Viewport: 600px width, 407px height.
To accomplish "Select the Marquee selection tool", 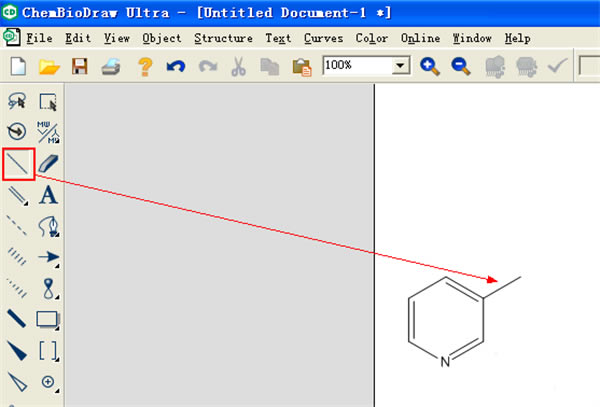I will click(48, 101).
